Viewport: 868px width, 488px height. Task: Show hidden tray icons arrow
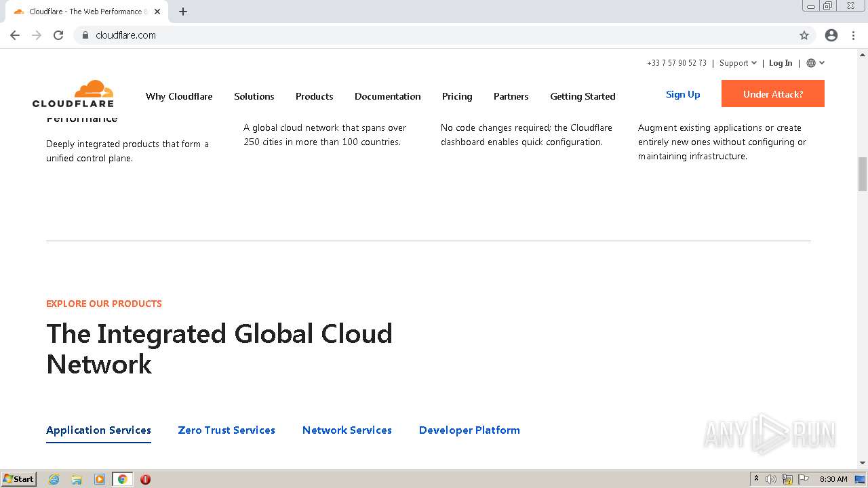[x=756, y=479]
